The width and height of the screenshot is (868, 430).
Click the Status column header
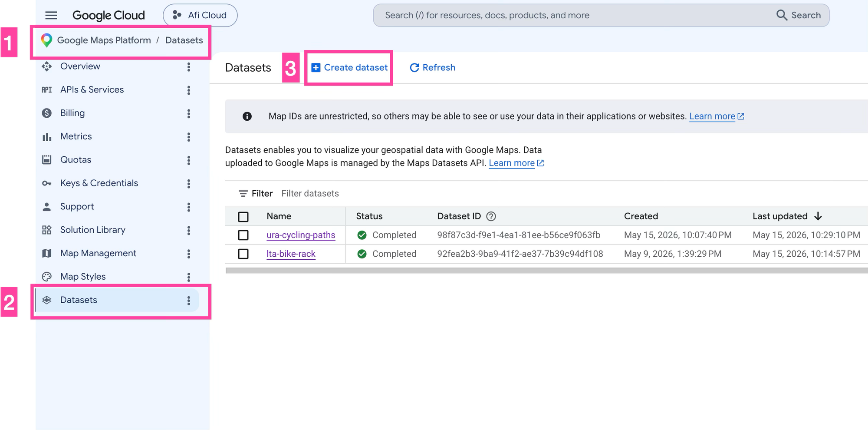pos(369,216)
